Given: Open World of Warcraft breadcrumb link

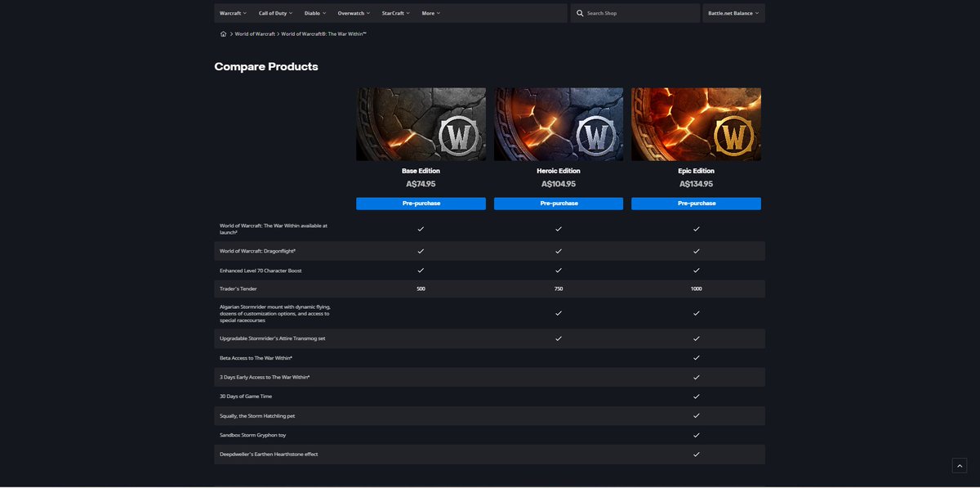Looking at the screenshot, I should [x=255, y=34].
